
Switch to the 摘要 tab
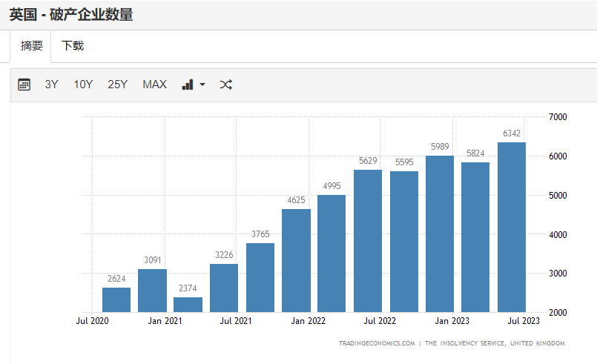[31, 46]
